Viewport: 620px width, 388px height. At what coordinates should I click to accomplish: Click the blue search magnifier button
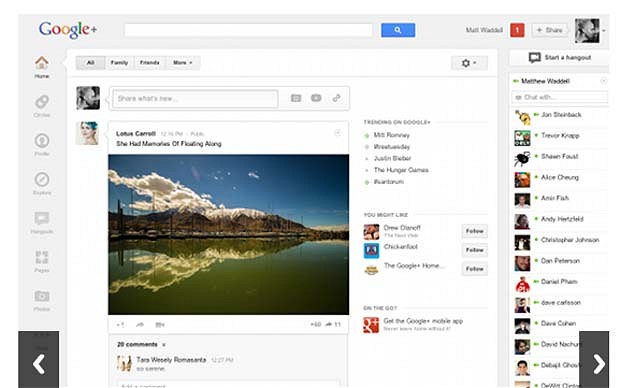pyautogui.click(x=398, y=30)
